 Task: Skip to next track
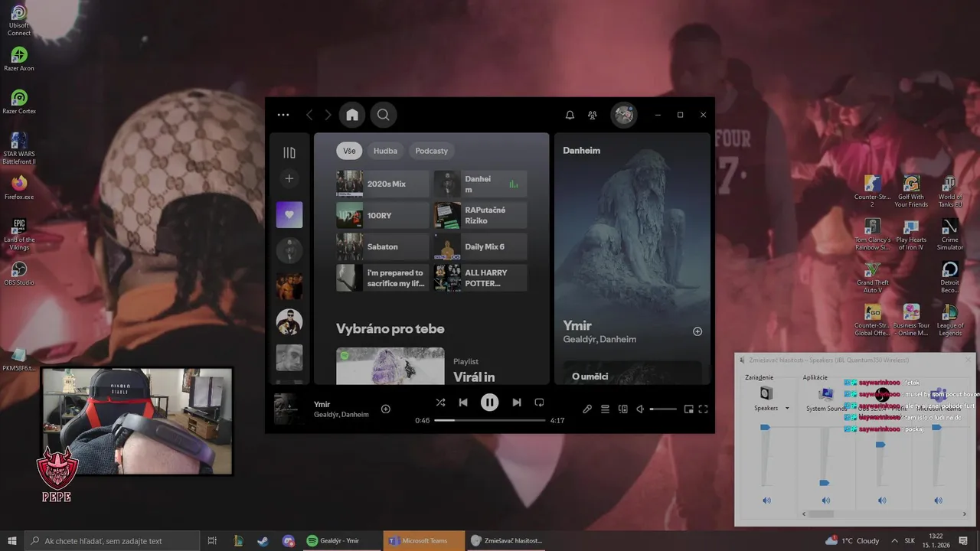tap(517, 403)
